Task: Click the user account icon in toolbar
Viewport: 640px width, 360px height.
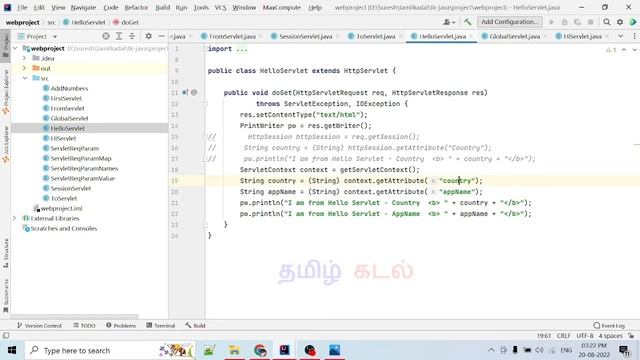Action: (449, 22)
